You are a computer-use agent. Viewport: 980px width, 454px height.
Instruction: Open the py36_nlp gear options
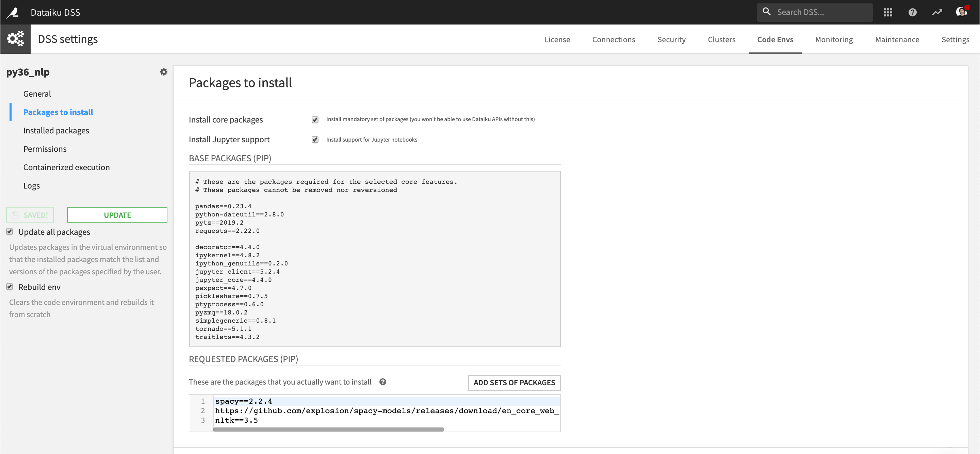(x=164, y=72)
